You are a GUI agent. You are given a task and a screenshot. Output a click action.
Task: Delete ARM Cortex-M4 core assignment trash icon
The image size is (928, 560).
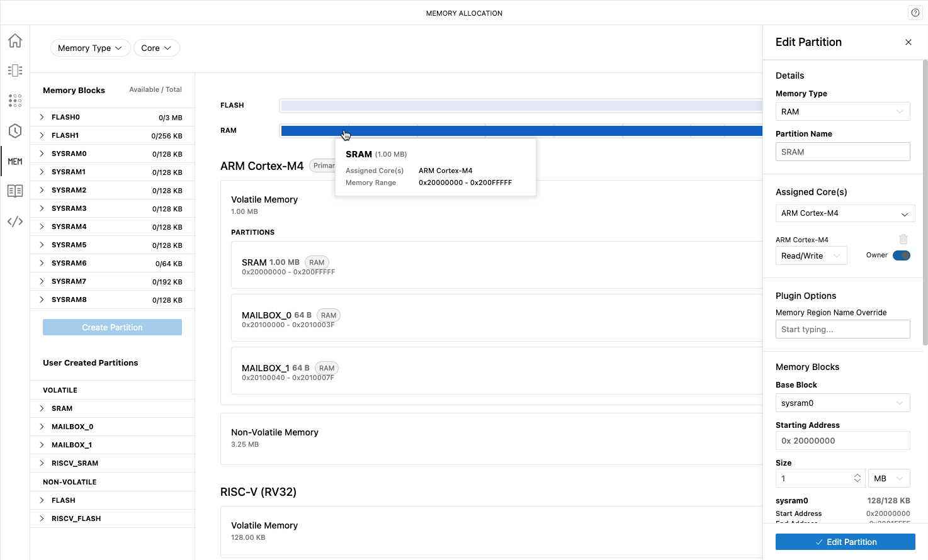coord(903,239)
